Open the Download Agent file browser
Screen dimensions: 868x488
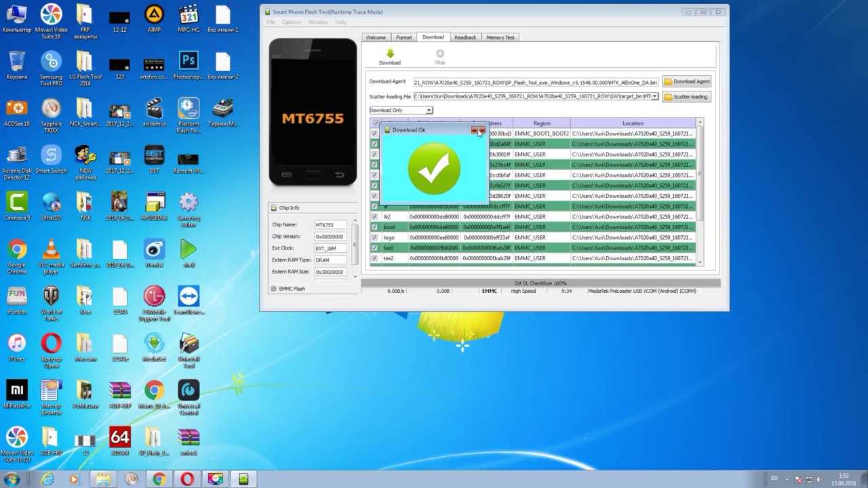(x=687, y=81)
